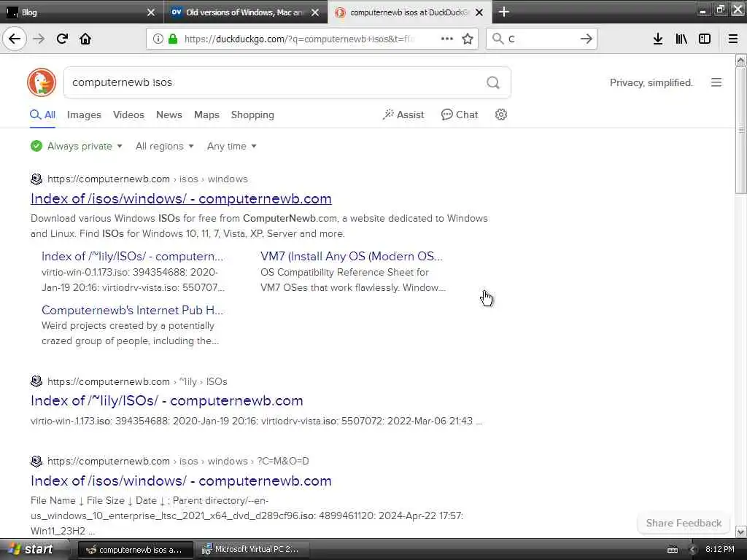Open VM7 Install Any OS sublink
The height and width of the screenshot is (560, 747).
pyautogui.click(x=352, y=256)
